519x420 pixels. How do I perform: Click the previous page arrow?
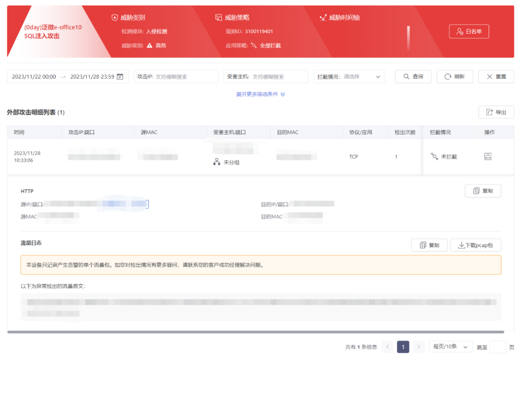tap(388, 347)
